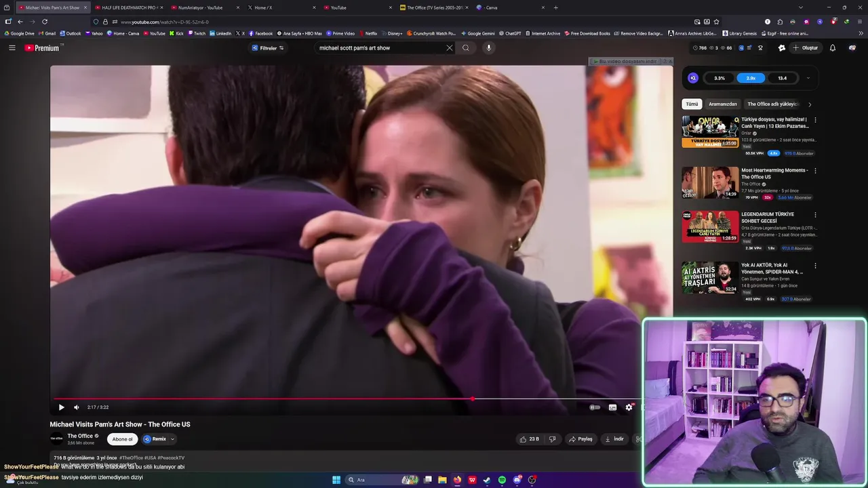Show more filter chips with right arrow

[810, 104]
